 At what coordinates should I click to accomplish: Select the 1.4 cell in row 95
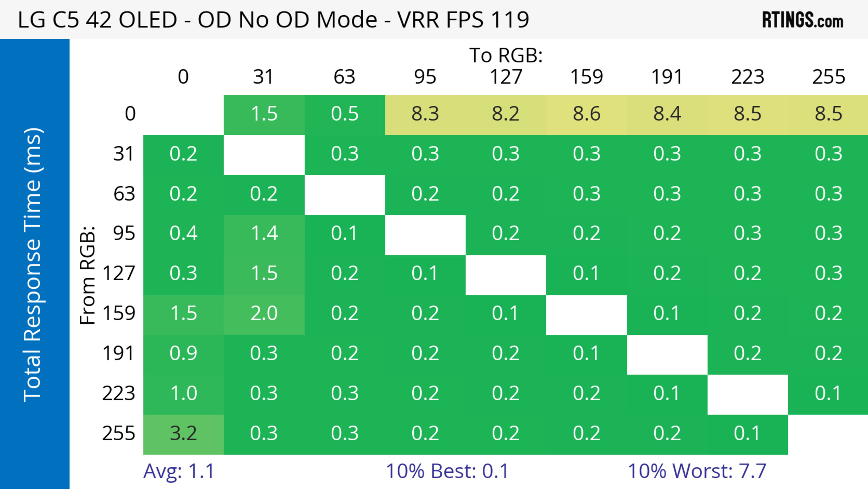tap(264, 233)
